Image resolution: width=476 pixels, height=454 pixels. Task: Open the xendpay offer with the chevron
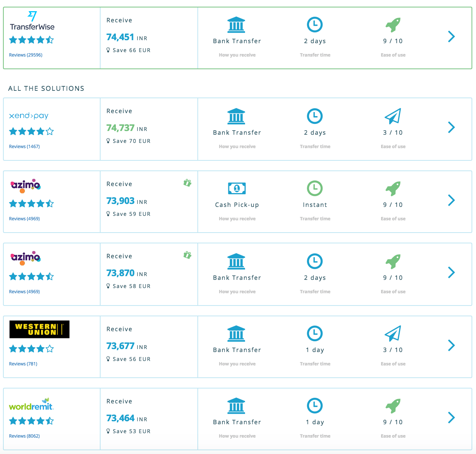pos(451,127)
